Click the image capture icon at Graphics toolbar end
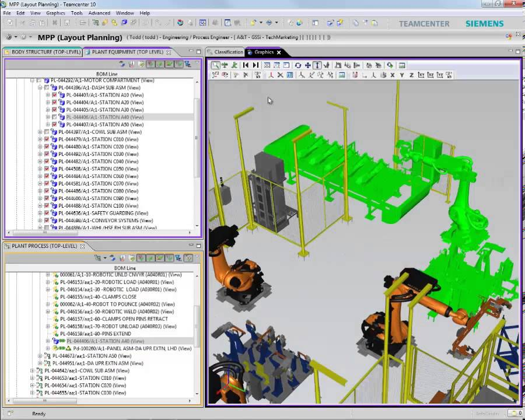 point(402,65)
